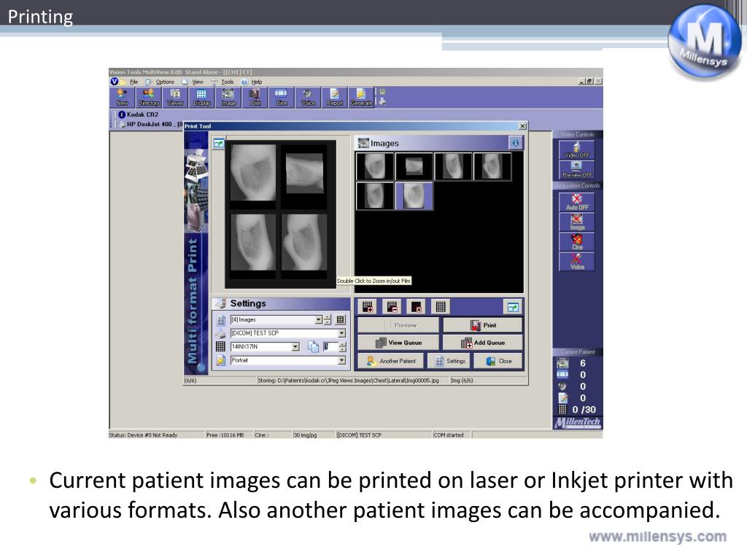Select the second thumbnail in Images panel
The width and height of the screenshot is (747, 560).
(414, 166)
